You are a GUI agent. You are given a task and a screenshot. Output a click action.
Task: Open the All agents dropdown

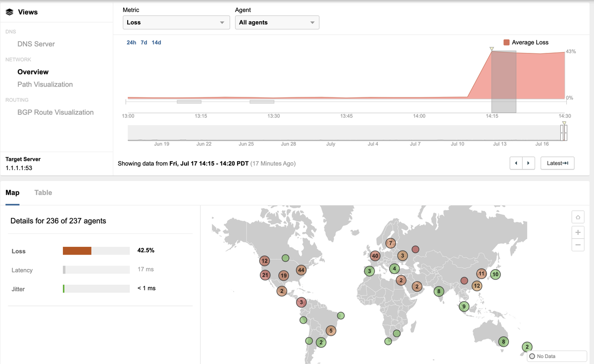pyautogui.click(x=277, y=22)
